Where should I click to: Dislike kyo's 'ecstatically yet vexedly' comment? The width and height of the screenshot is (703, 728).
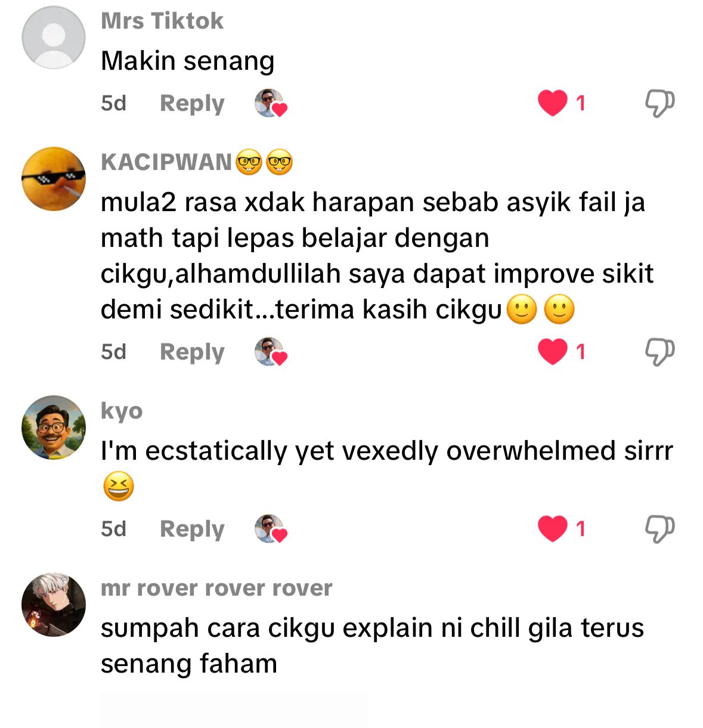coord(659,529)
